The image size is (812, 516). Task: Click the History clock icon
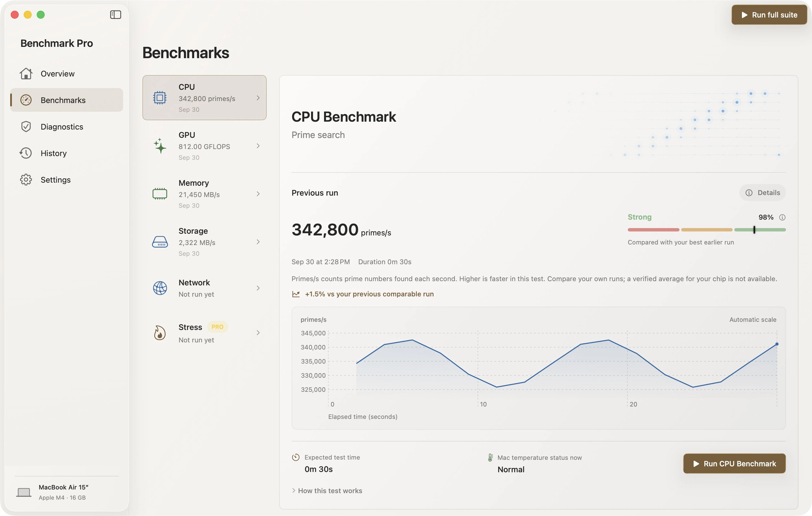(x=26, y=153)
